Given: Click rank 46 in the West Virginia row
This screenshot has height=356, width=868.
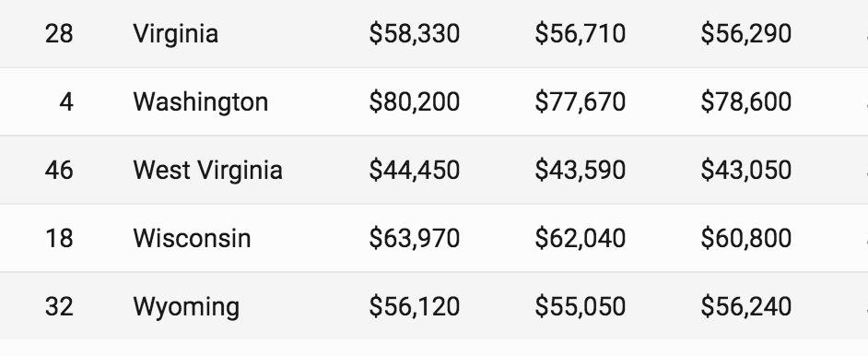Looking at the screenshot, I should pos(59,170).
